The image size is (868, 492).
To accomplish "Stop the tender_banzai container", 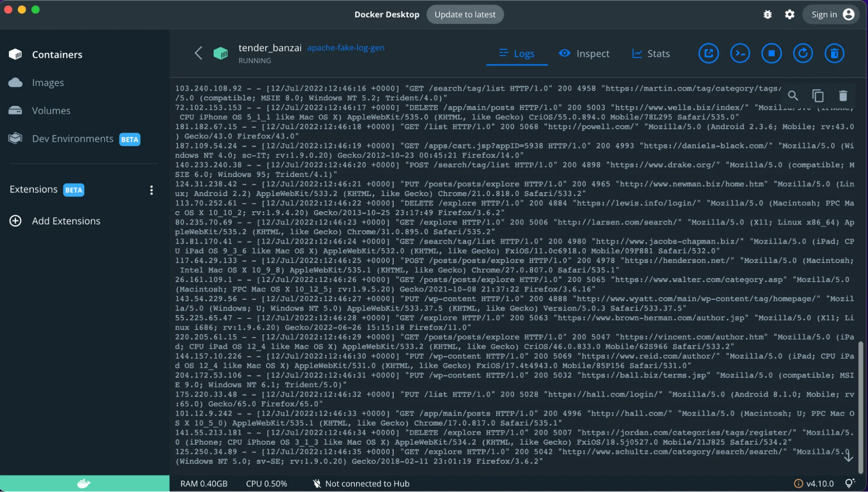I will (x=771, y=53).
